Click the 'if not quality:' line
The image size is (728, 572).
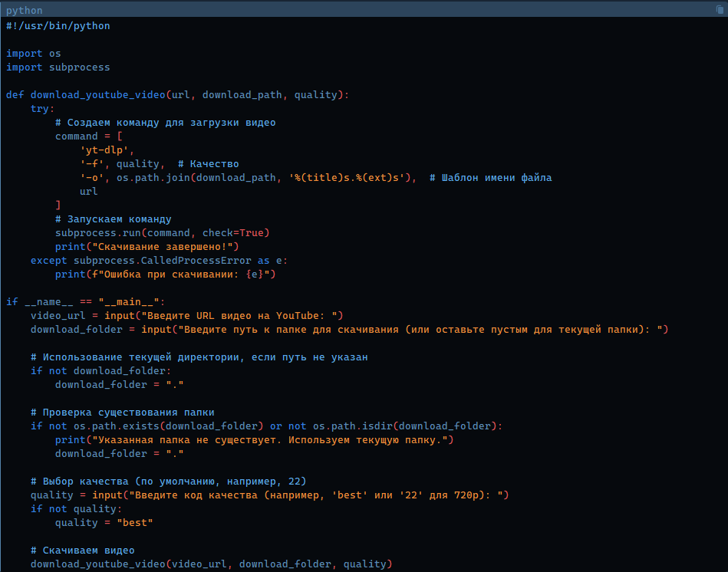[x=76, y=509]
